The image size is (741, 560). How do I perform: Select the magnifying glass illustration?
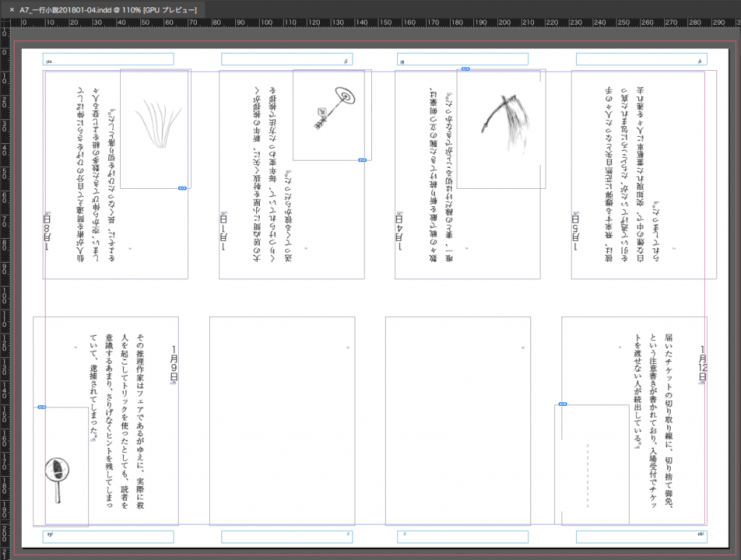coord(57,480)
